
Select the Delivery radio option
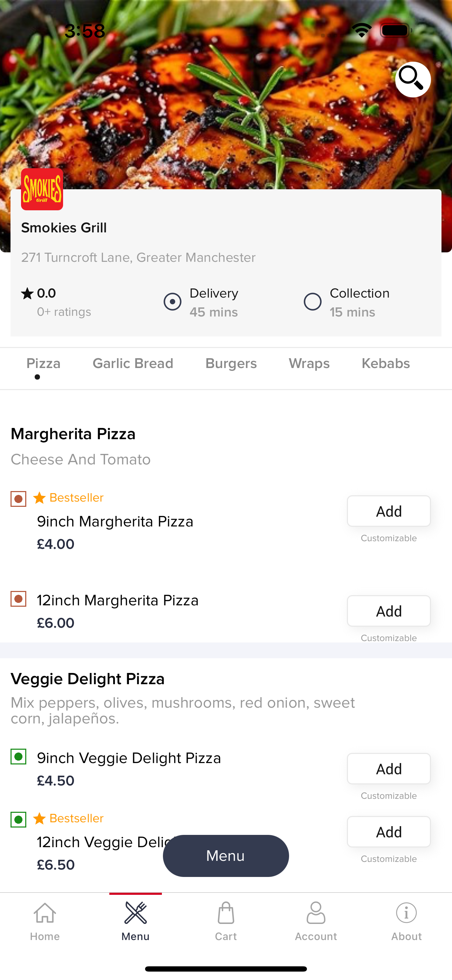coord(172,302)
